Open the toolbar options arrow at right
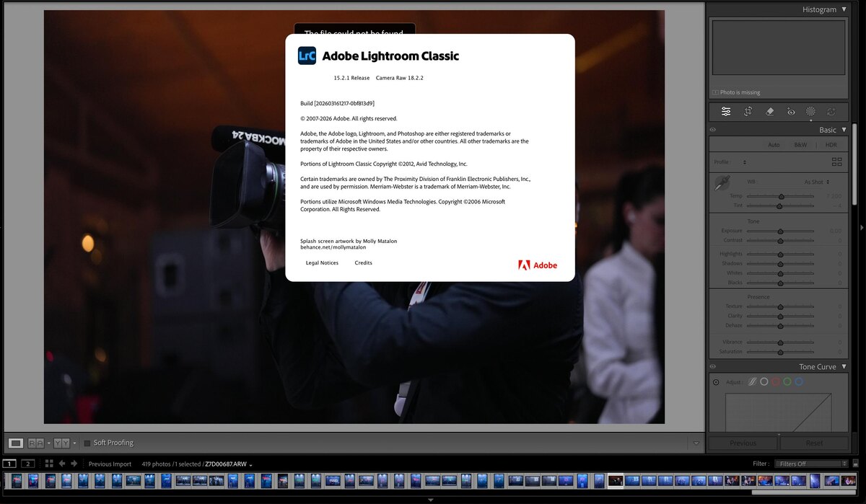Viewport: 866px width, 504px height. pos(696,443)
